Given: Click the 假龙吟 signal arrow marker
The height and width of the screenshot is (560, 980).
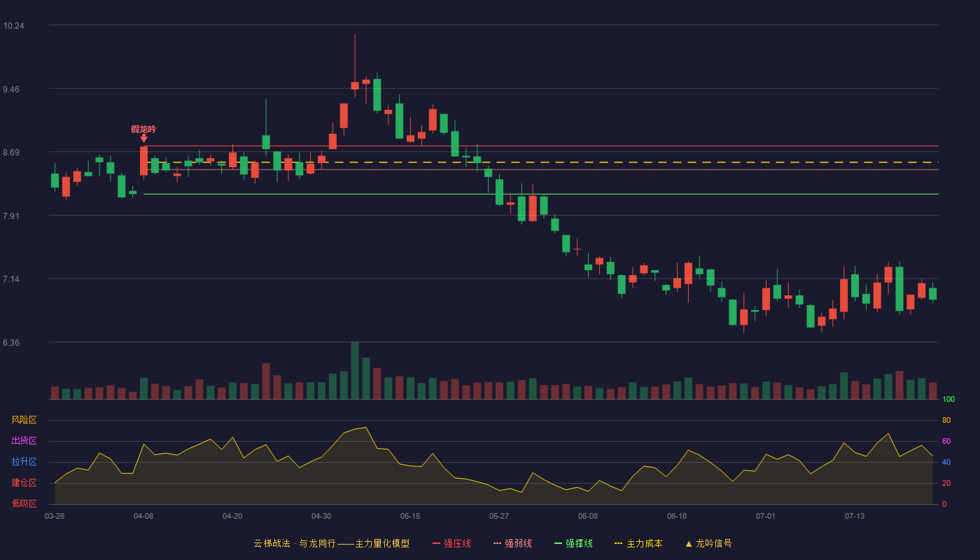Looking at the screenshot, I should coord(143,139).
